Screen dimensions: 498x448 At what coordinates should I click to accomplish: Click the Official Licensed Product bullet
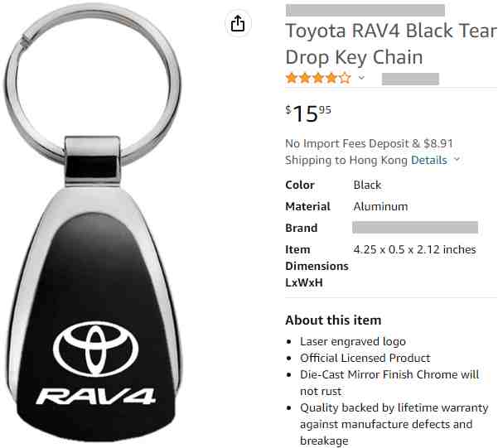[x=365, y=358]
